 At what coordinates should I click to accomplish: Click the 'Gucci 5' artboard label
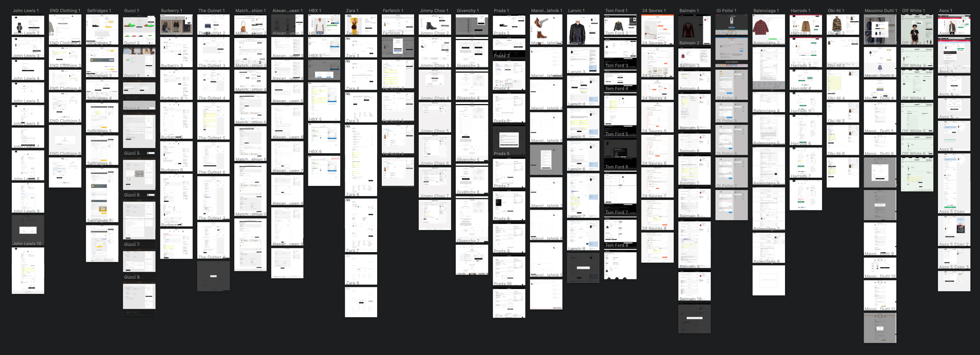(x=132, y=153)
